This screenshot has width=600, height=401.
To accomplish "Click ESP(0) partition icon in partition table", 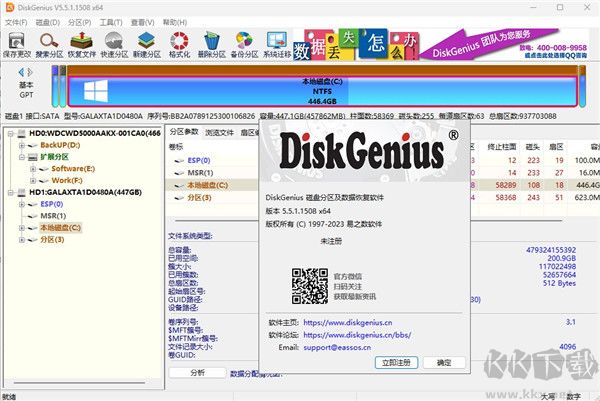I will point(179,161).
